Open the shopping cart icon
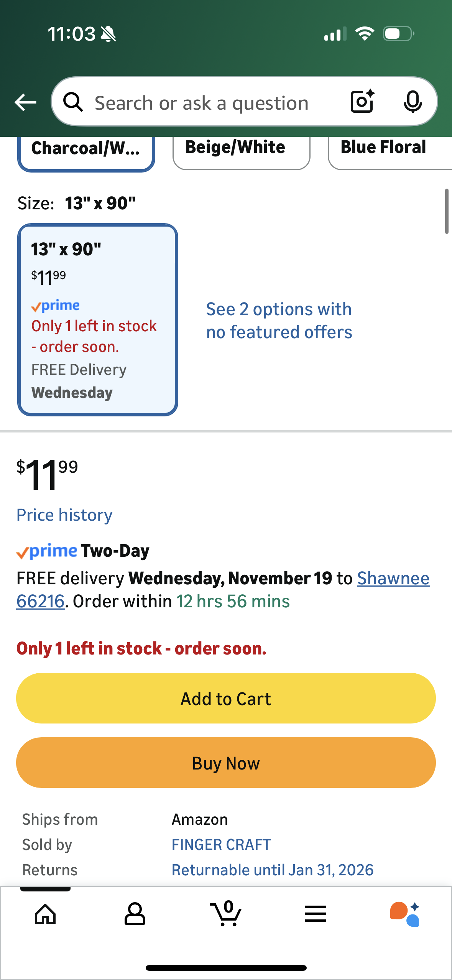452x980 pixels. 226,914
